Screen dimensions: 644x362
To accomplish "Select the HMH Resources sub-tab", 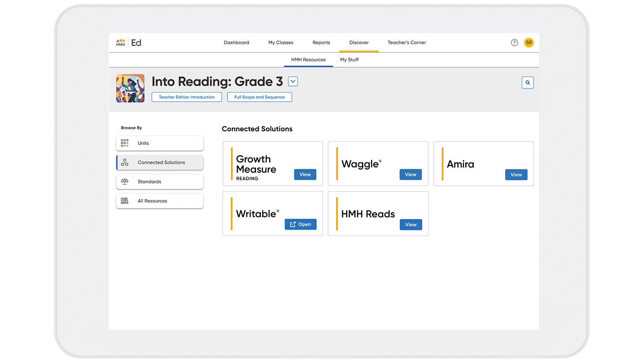I will [x=308, y=60].
